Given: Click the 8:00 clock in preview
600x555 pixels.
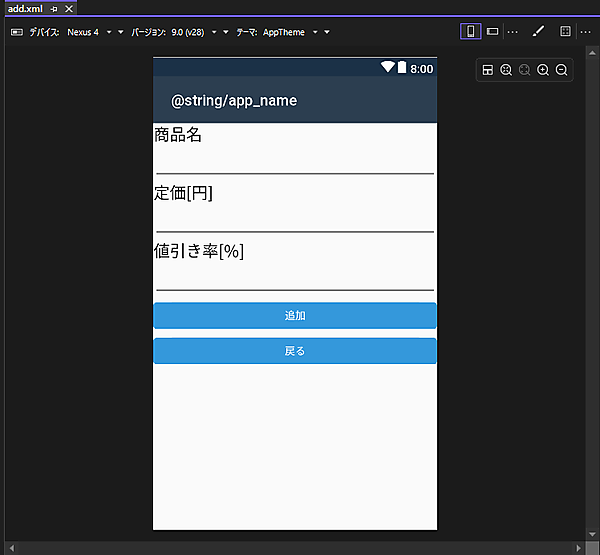Looking at the screenshot, I should click(422, 69).
